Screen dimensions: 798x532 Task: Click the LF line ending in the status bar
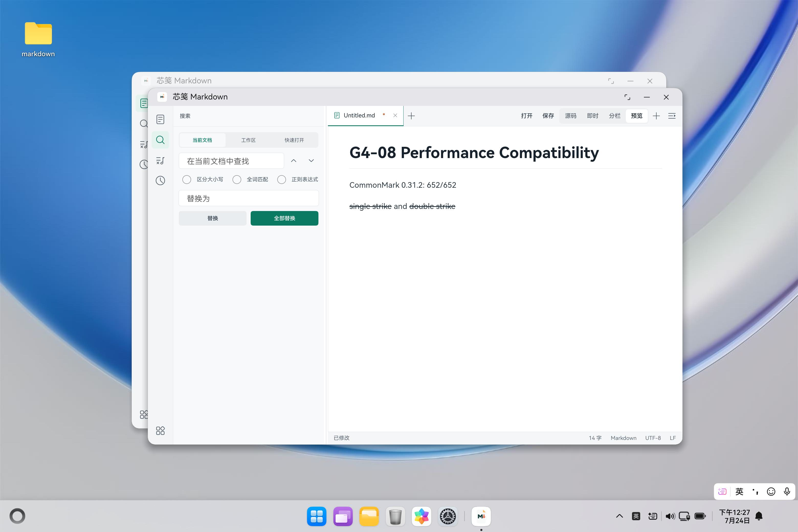coord(673,438)
